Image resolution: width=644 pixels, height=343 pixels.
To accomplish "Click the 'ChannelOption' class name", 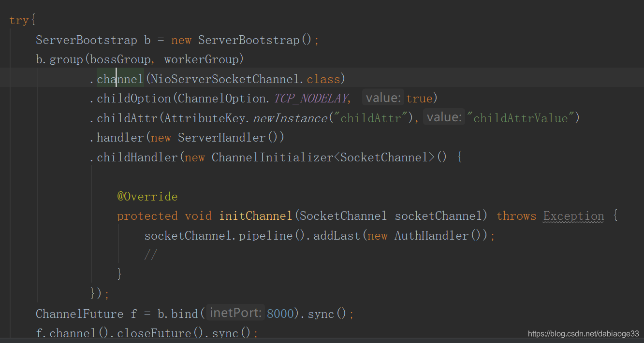I will point(222,99).
